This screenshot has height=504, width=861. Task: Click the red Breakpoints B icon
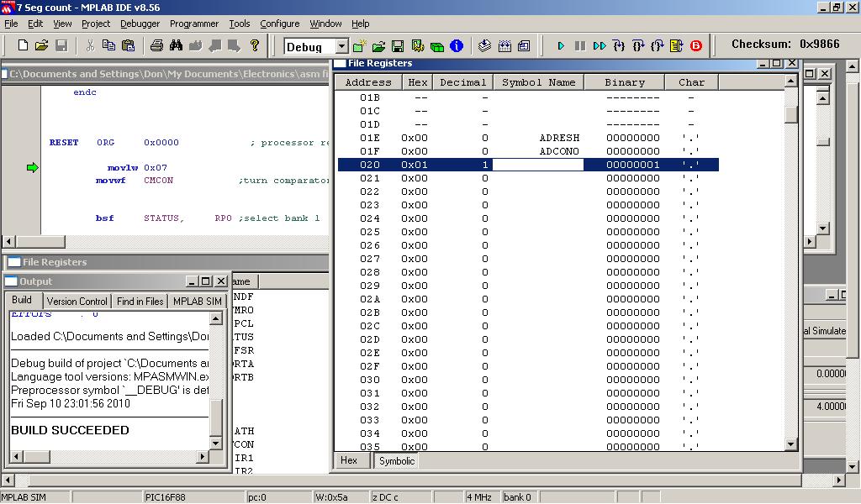(695, 46)
